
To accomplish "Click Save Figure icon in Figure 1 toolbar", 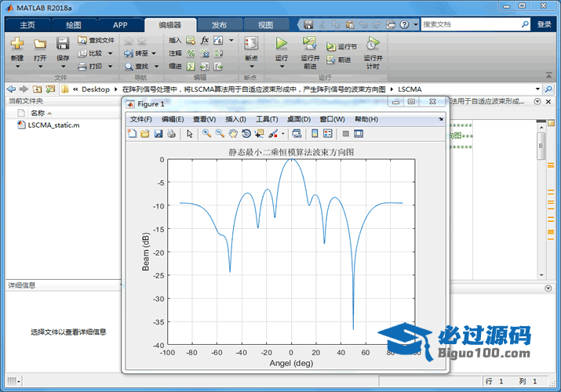I will [158, 133].
